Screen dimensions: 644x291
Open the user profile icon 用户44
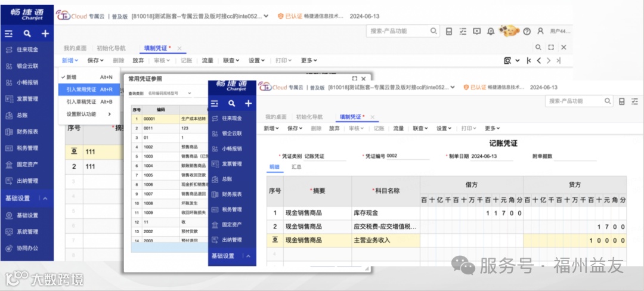(540, 31)
